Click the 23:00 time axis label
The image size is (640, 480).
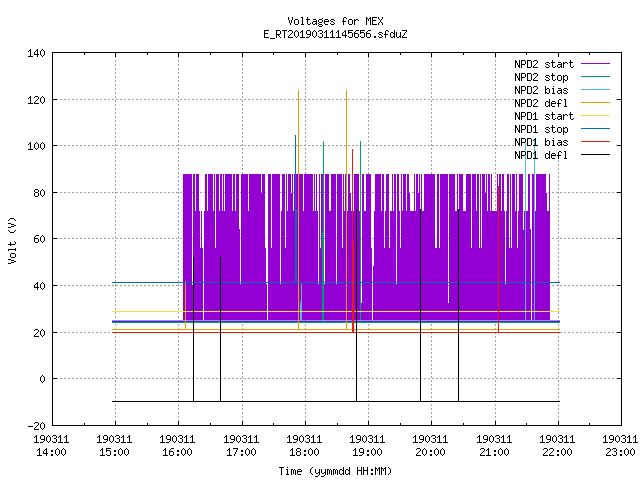click(620, 452)
